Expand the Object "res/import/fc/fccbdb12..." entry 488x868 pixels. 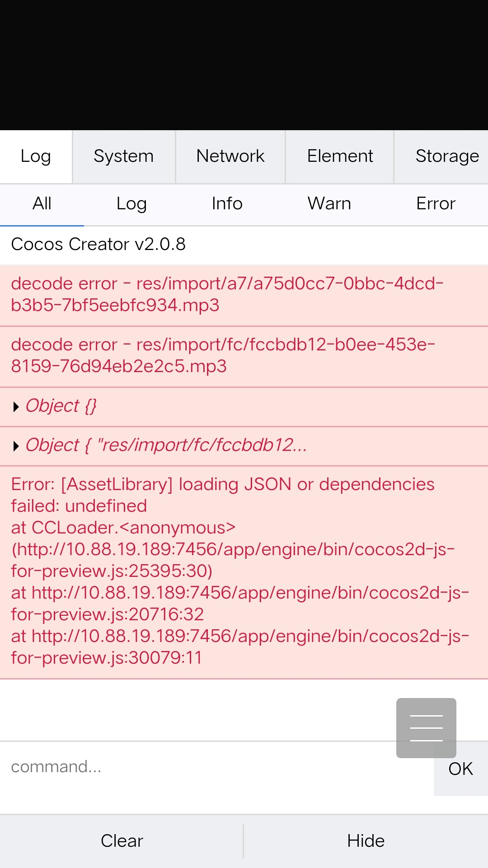point(17,446)
